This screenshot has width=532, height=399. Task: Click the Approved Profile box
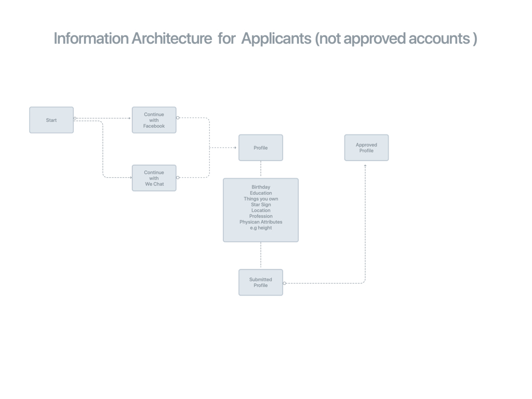[366, 148]
